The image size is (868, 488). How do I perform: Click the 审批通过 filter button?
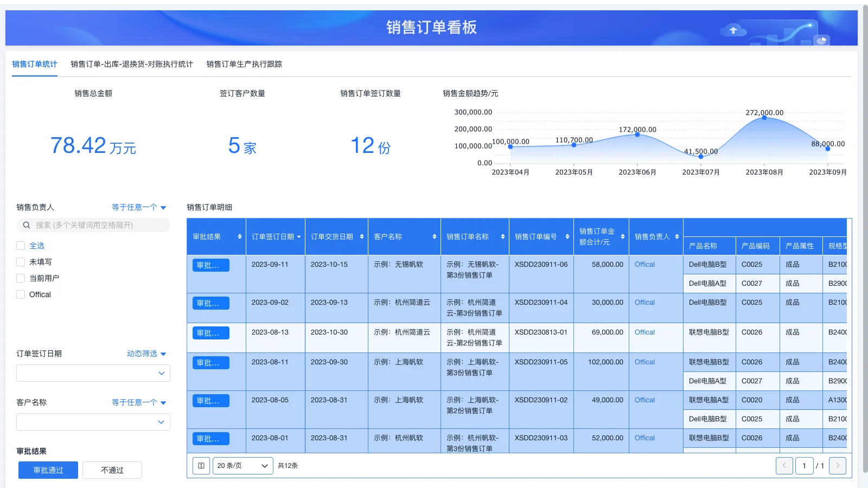(x=48, y=470)
